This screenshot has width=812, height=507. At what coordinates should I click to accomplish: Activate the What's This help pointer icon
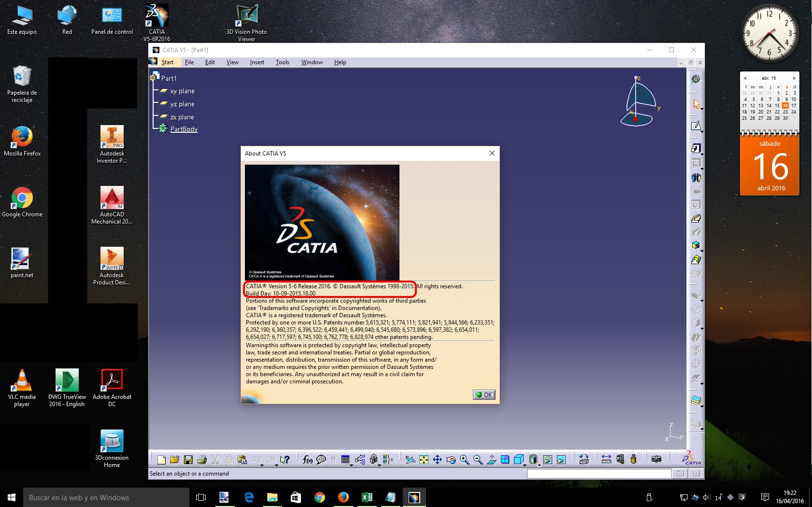tap(285, 460)
